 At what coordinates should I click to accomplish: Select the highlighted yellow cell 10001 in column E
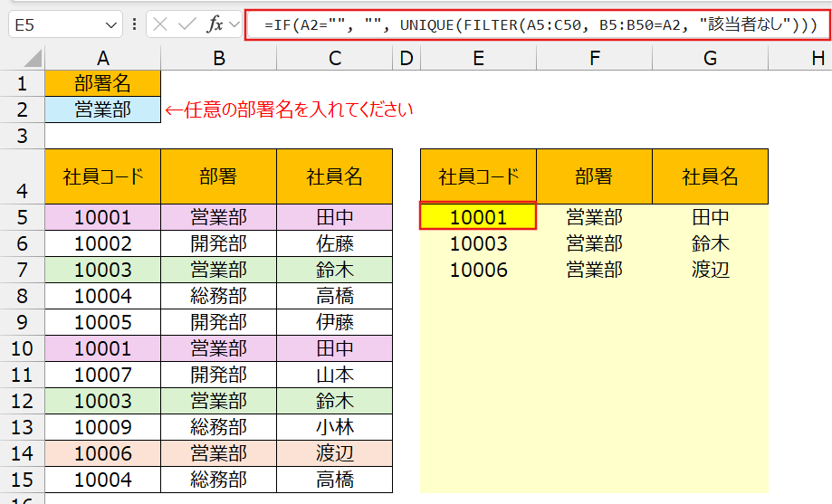click(x=478, y=217)
